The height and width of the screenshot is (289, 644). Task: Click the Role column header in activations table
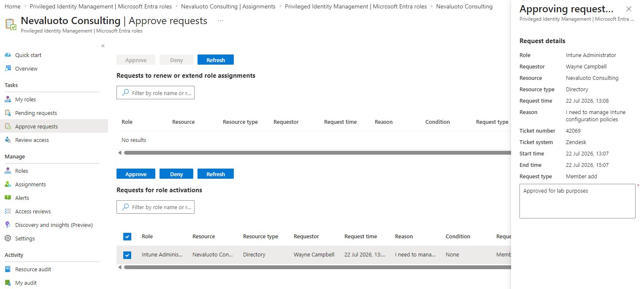click(147, 237)
